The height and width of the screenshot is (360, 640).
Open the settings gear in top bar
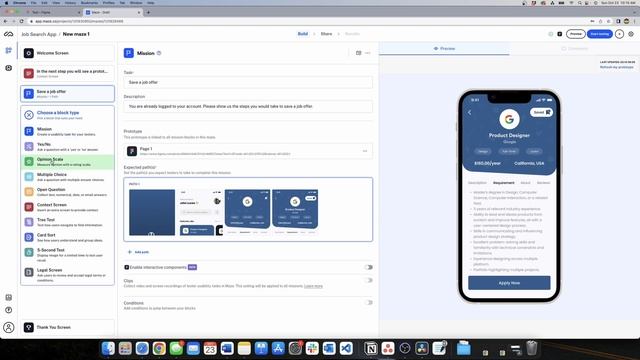[x=631, y=34]
